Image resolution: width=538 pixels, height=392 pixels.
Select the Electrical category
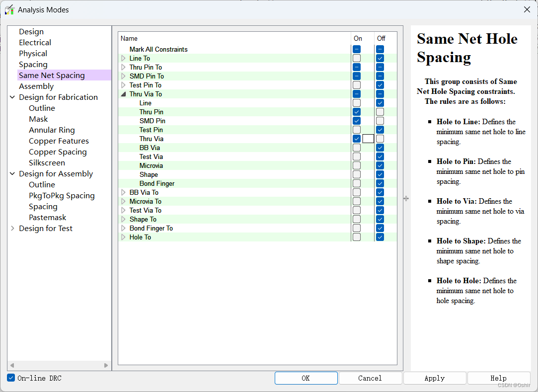(x=35, y=43)
